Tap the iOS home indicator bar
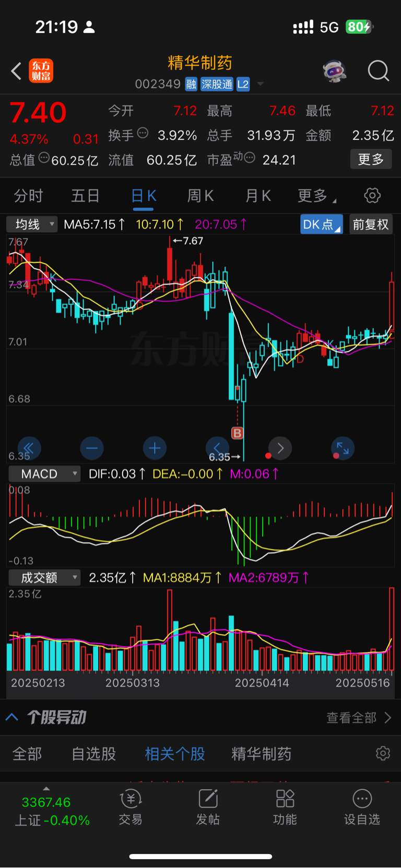 pos(200,857)
